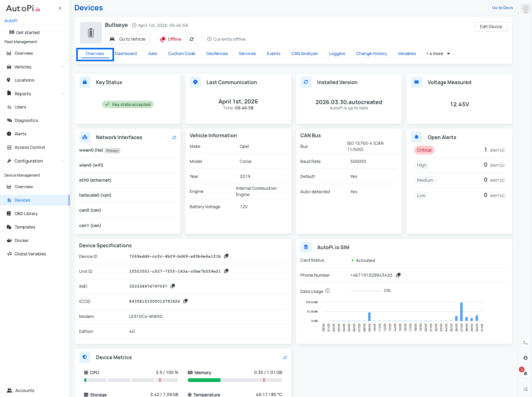Refresh the Network Interfaces panel
This screenshot has width=532, height=397.
tap(174, 138)
